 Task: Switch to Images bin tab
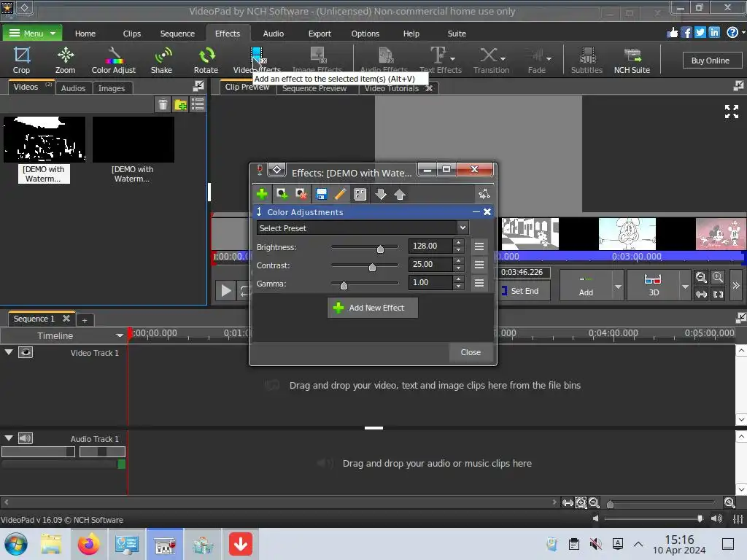coord(112,88)
